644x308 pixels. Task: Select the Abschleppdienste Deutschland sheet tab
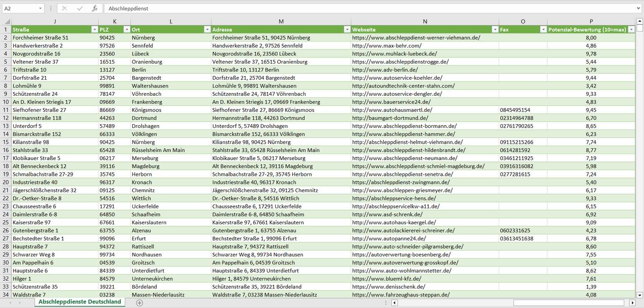[79, 302]
